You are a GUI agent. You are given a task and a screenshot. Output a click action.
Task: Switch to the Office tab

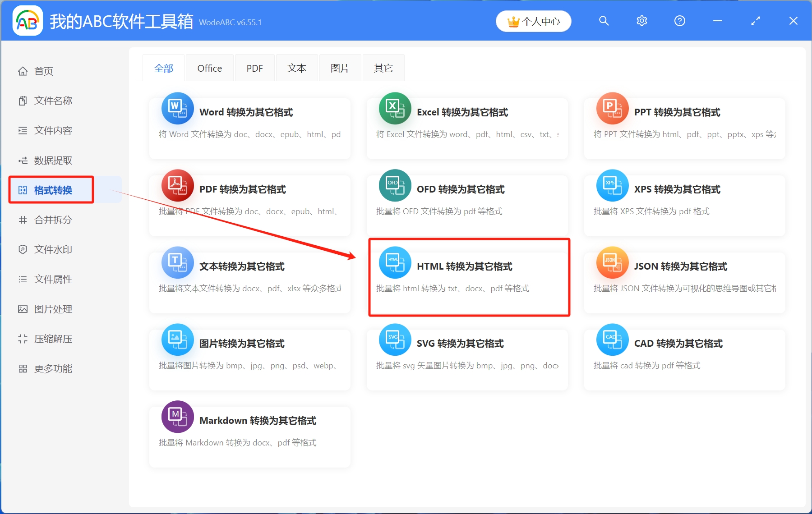click(x=209, y=68)
